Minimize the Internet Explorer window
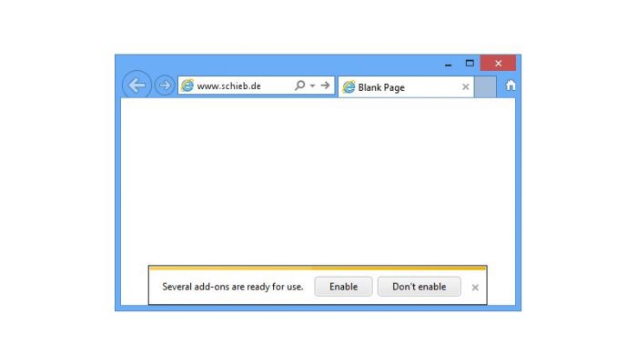Image resolution: width=637 pixels, height=364 pixels. pyautogui.click(x=448, y=65)
